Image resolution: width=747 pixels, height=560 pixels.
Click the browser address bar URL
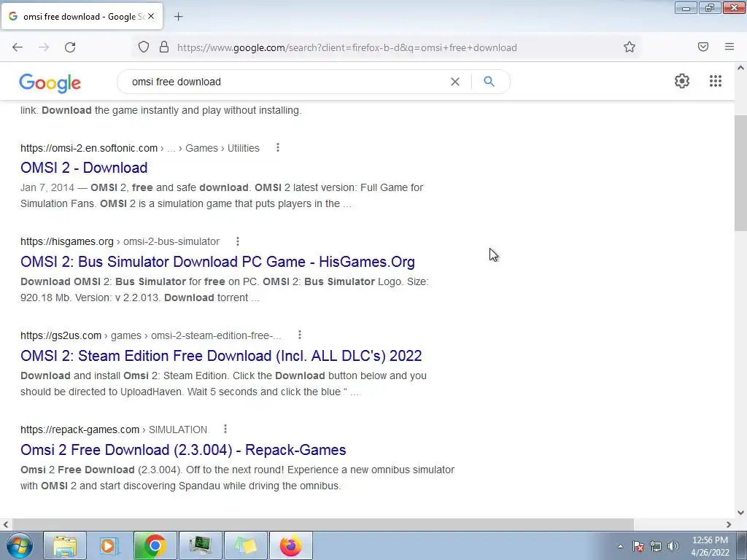347,47
